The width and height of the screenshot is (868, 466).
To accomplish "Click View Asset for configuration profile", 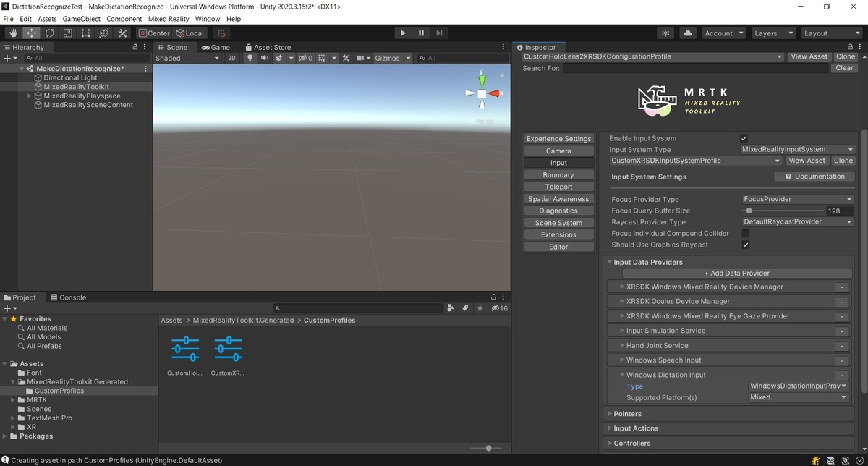I will click(809, 56).
